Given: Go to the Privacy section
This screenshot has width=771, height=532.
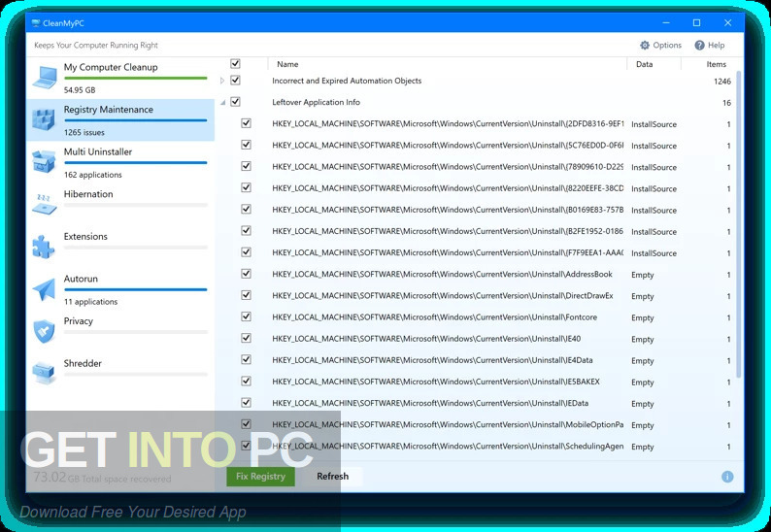Looking at the screenshot, I should (120, 331).
